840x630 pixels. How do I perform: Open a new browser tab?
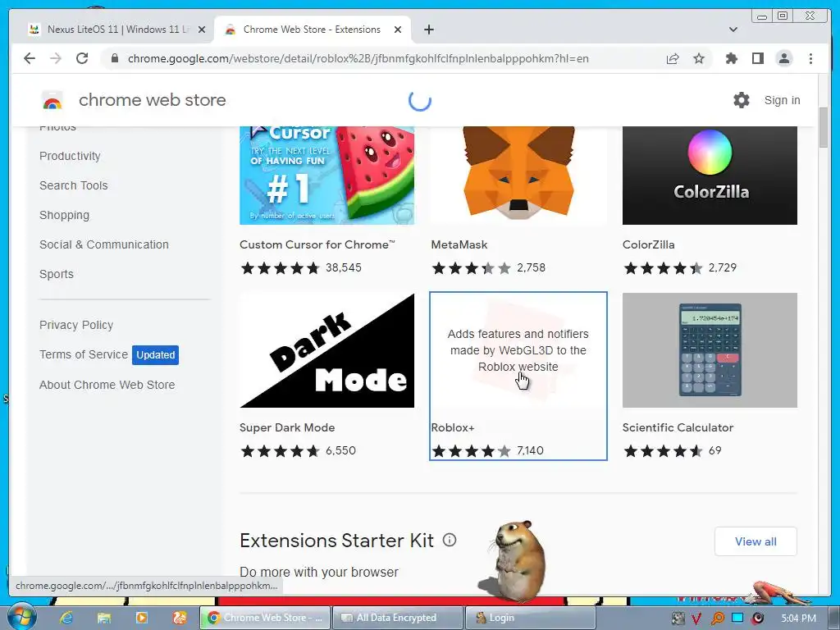click(428, 30)
